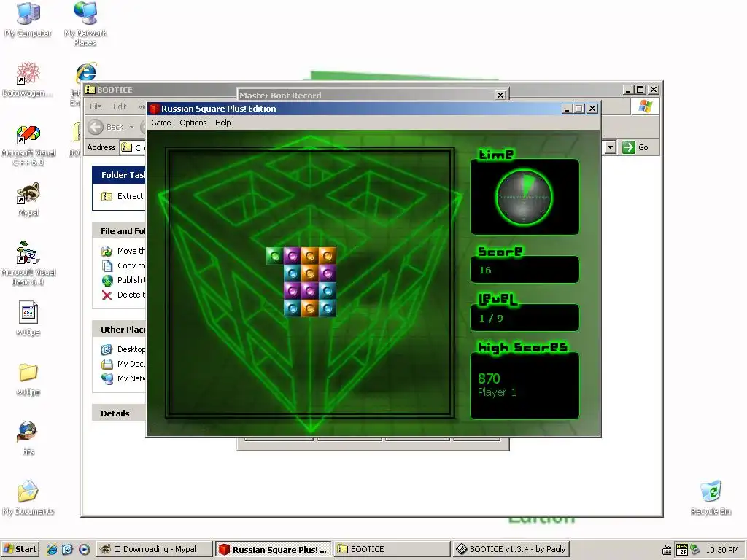Click the Windows flag logo in BOOTICE window

click(645, 106)
